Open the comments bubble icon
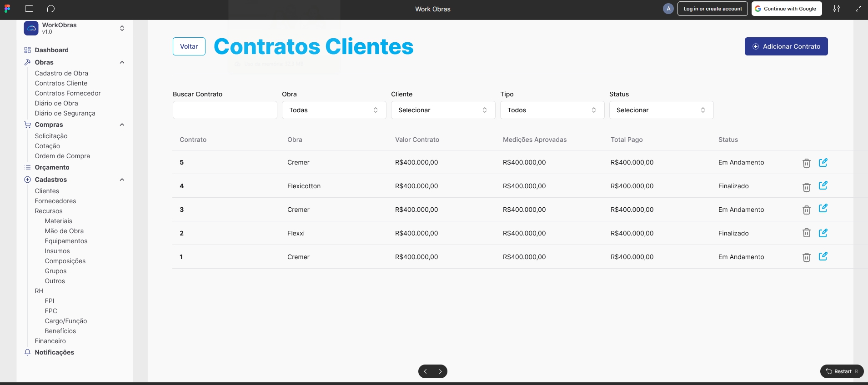This screenshot has width=868, height=385. pyautogui.click(x=51, y=9)
